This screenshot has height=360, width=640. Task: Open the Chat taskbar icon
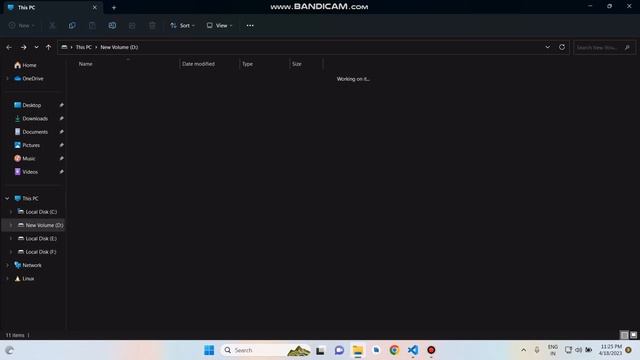point(339,350)
